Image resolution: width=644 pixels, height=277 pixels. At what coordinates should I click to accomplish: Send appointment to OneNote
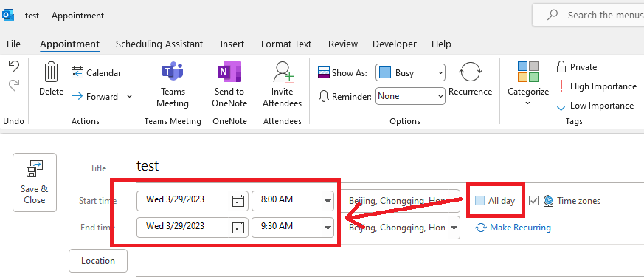229,86
